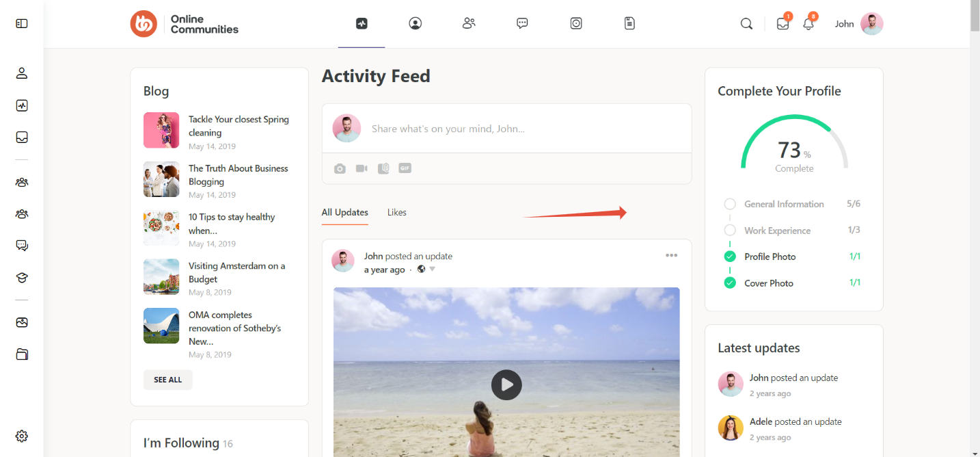The height and width of the screenshot is (457, 980).
Task: Click Adele's avatar in Latest updates
Action: point(731,428)
